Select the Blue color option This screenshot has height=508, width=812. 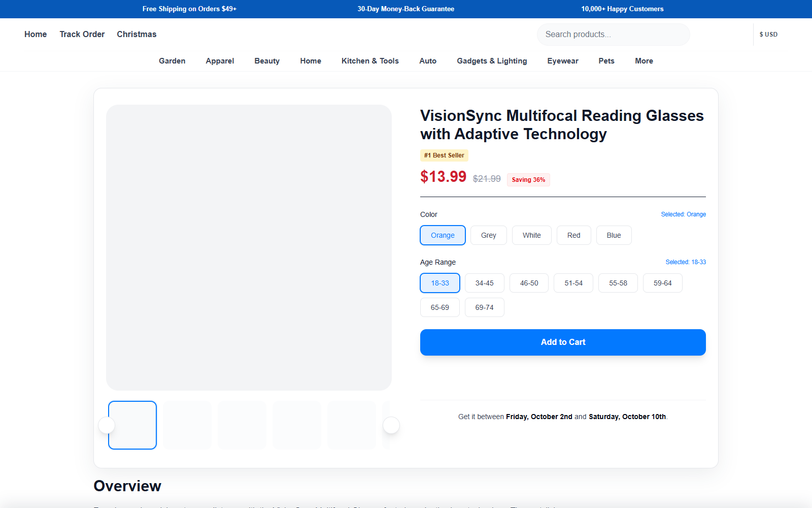pyautogui.click(x=614, y=235)
